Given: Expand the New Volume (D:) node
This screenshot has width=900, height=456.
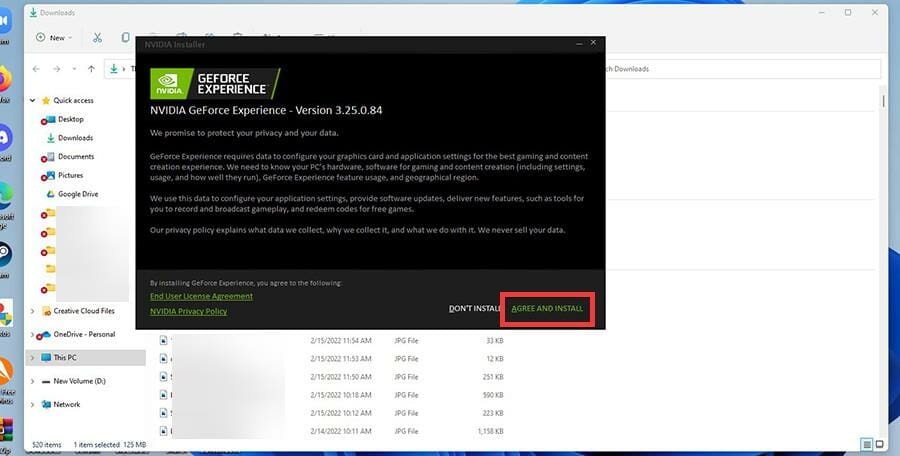Looking at the screenshot, I should point(32,381).
